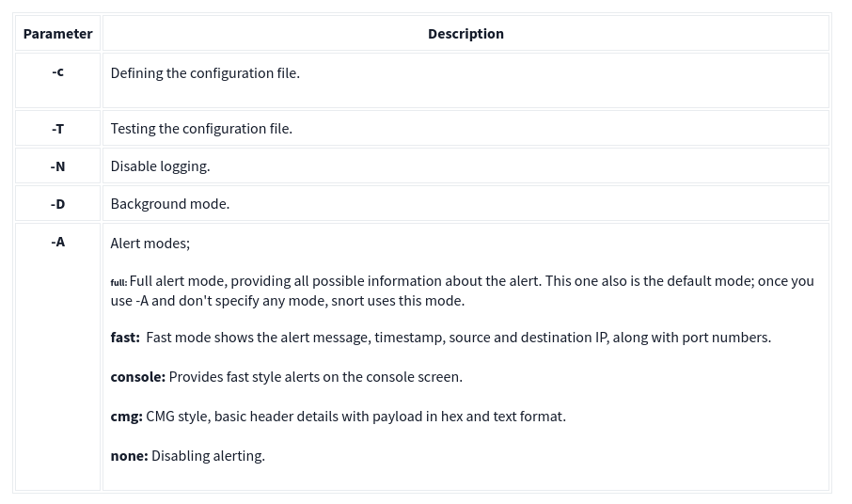
Task: Click 'CMG style, basic header details' sentence
Action: pos(355,417)
